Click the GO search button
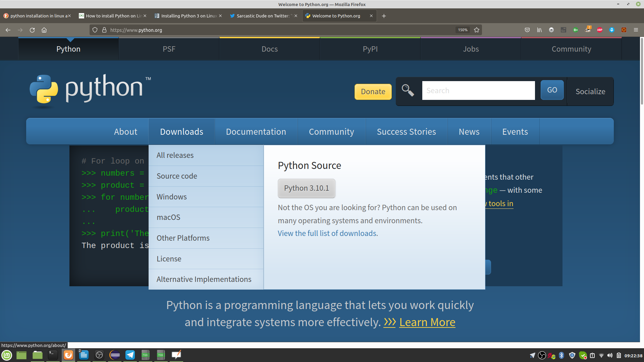Screen dimensions: 644x362 [552, 90]
